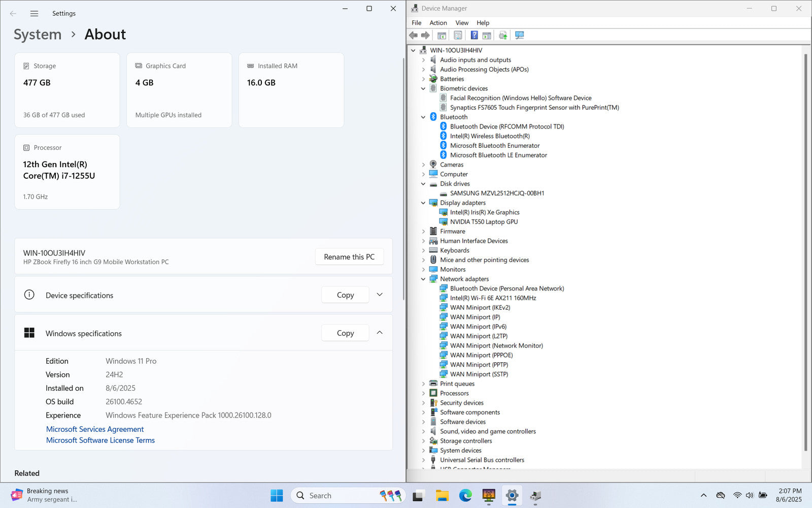Open the View menu in Device Manager
Screen dimensions: 812x508
[x=461, y=23]
